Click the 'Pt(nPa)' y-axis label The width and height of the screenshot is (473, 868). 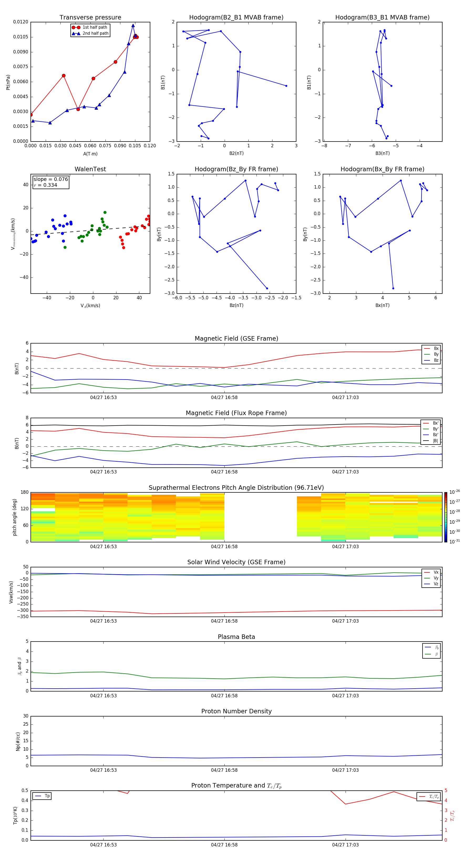(8, 82)
